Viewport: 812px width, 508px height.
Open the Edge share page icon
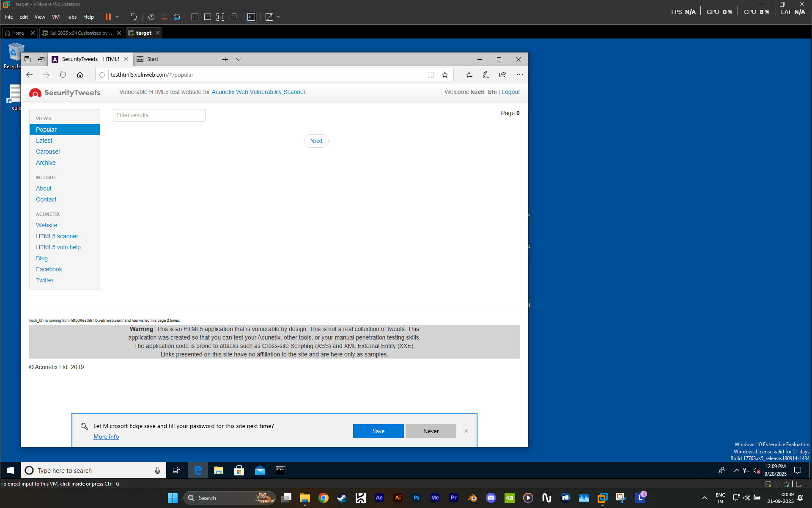coord(502,75)
